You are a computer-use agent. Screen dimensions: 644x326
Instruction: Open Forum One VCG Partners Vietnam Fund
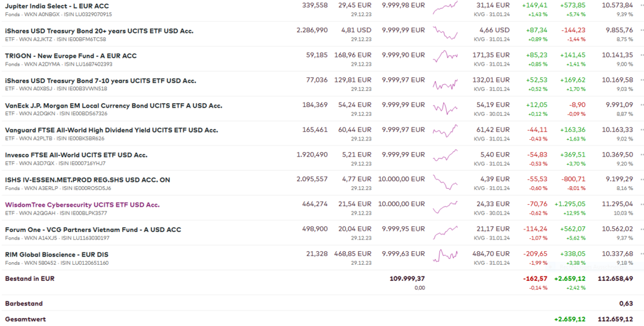click(x=93, y=229)
